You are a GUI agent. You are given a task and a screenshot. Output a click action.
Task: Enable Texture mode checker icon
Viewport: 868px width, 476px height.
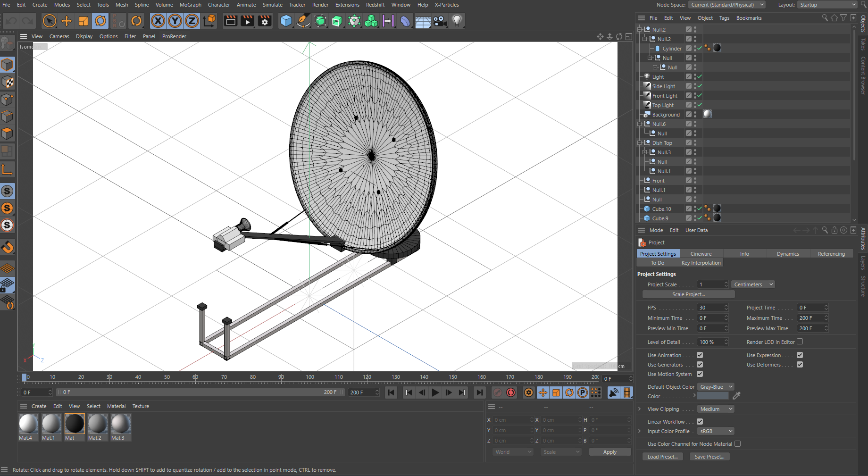point(7,83)
